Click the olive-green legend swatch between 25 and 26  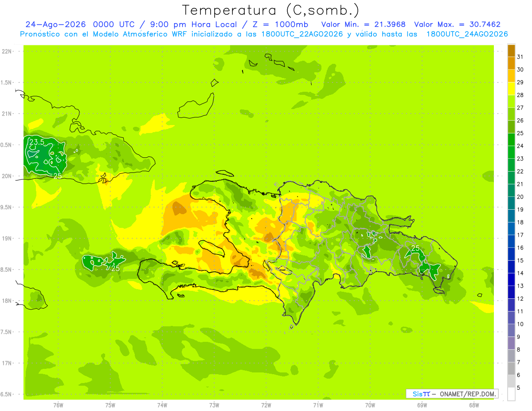[511, 127]
